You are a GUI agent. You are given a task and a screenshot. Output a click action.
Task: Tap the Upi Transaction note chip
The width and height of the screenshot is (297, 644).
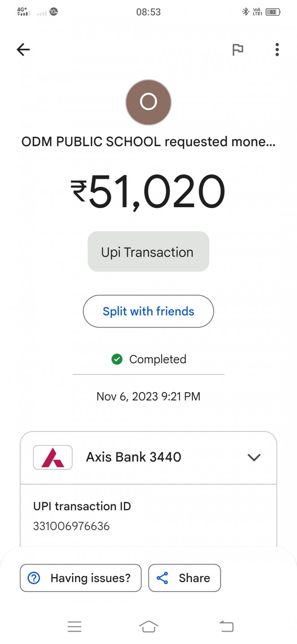pyautogui.click(x=148, y=252)
